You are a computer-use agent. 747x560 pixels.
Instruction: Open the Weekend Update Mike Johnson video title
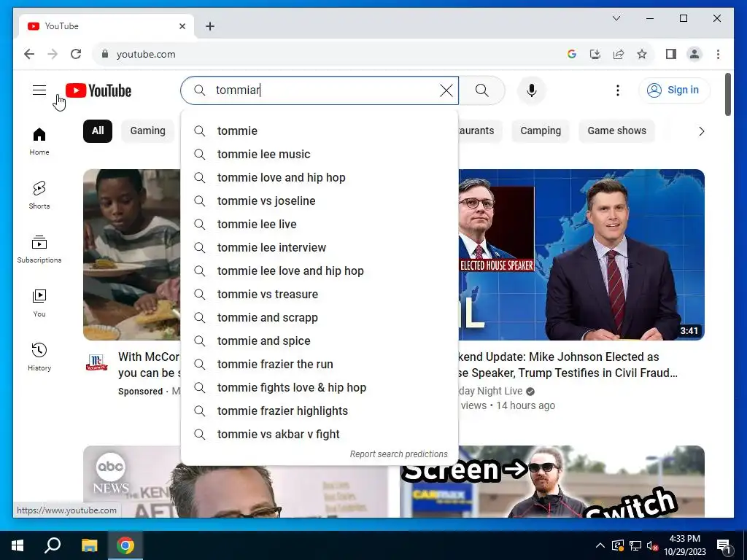(x=568, y=365)
